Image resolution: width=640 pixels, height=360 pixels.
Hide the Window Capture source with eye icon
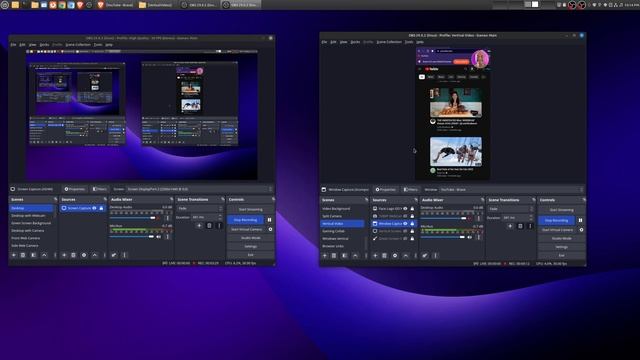click(x=405, y=224)
